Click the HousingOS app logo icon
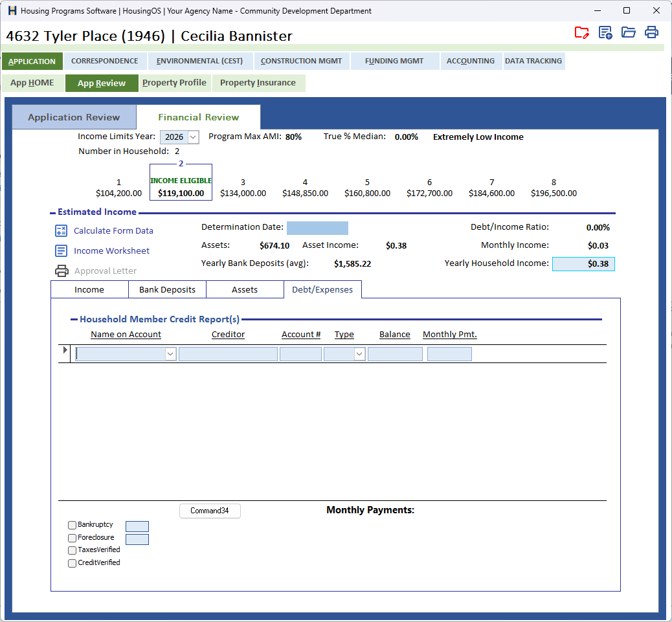 12,11
